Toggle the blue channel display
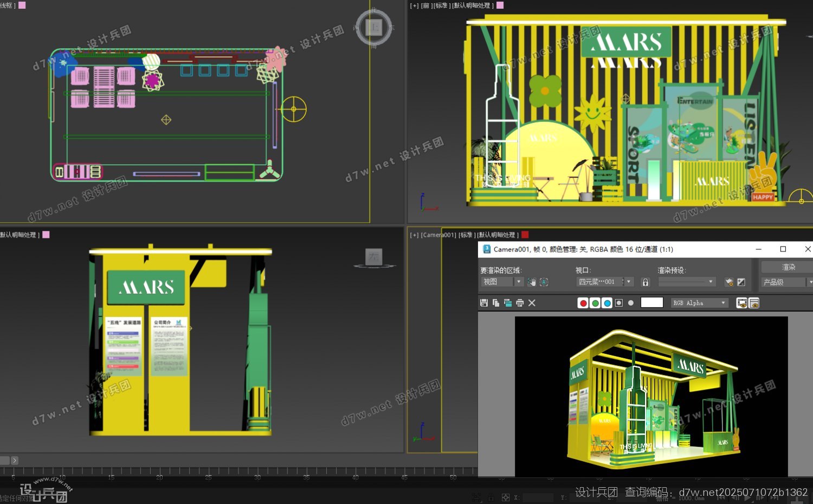The height and width of the screenshot is (504, 813). tap(607, 303)
